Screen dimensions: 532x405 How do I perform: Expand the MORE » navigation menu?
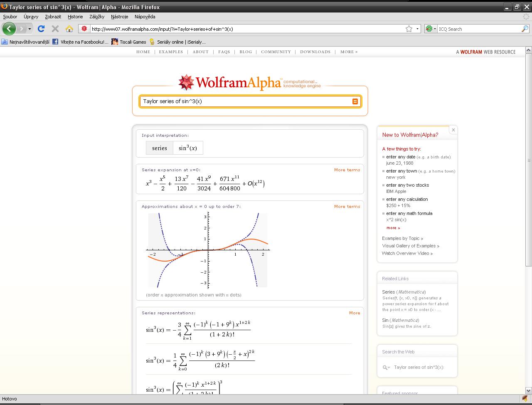click(349, 52)
